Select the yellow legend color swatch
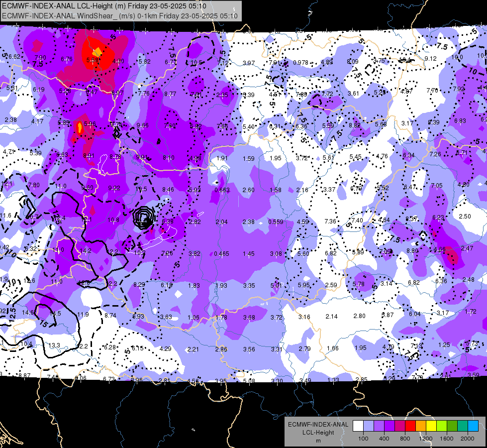This screenshot has height=448, width=487. [x=431, y=426]
